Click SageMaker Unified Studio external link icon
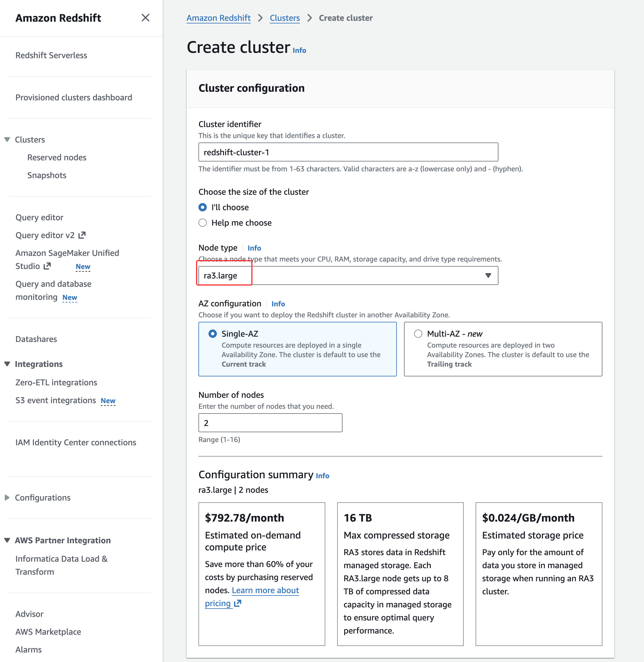 [x=47, y=266]
